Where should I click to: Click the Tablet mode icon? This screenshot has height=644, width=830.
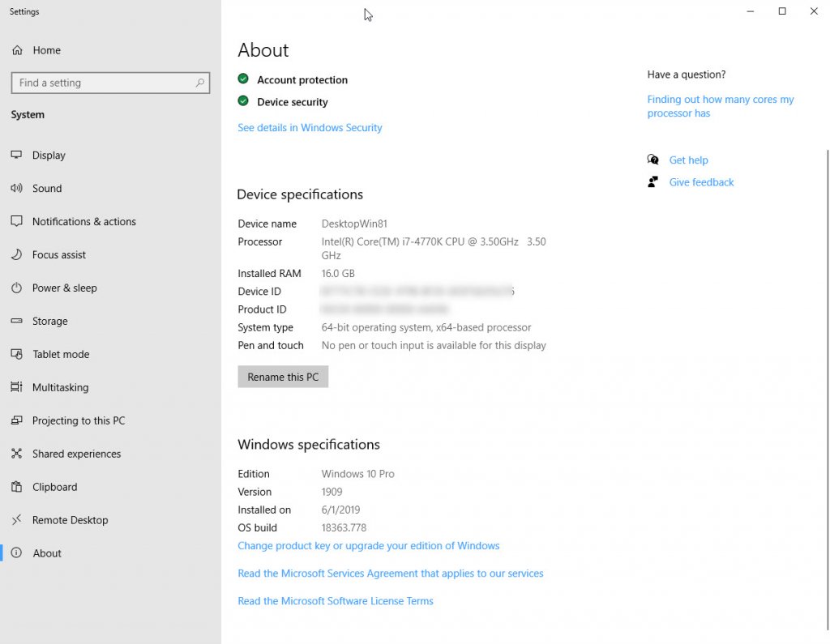tap(16, 354)
